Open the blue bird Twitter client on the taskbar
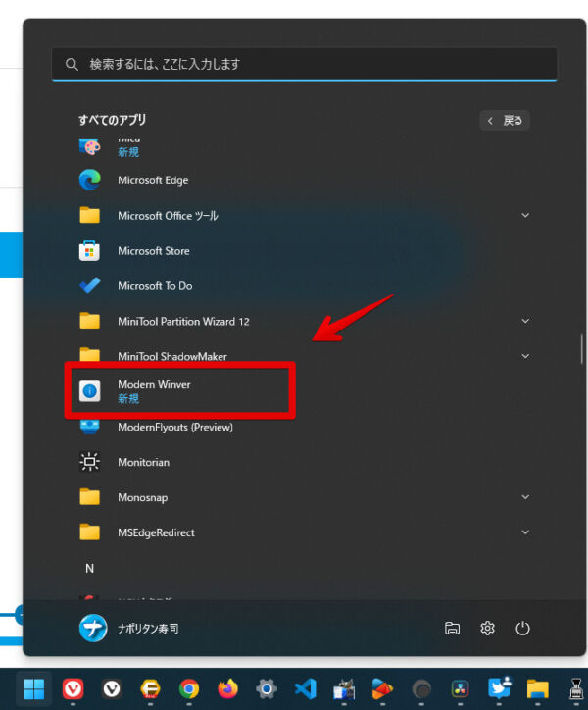 [x=499, y=688]
